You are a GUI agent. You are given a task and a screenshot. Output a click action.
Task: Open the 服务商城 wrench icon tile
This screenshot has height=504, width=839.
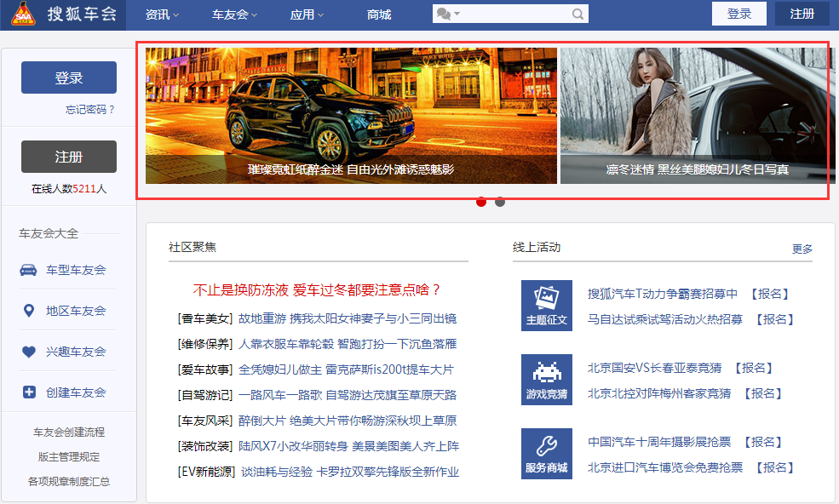[x=546, y=453]
